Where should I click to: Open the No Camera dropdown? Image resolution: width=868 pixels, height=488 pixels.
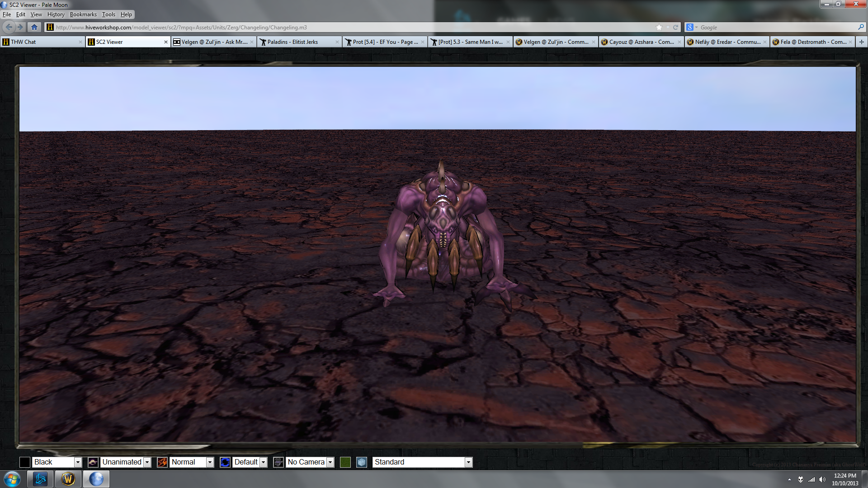[310, 462]
